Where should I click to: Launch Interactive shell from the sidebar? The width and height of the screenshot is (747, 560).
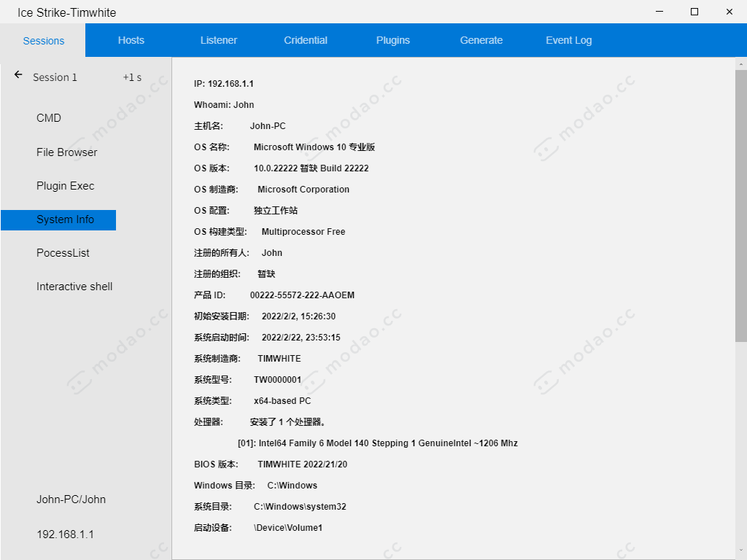pos(74,286)
